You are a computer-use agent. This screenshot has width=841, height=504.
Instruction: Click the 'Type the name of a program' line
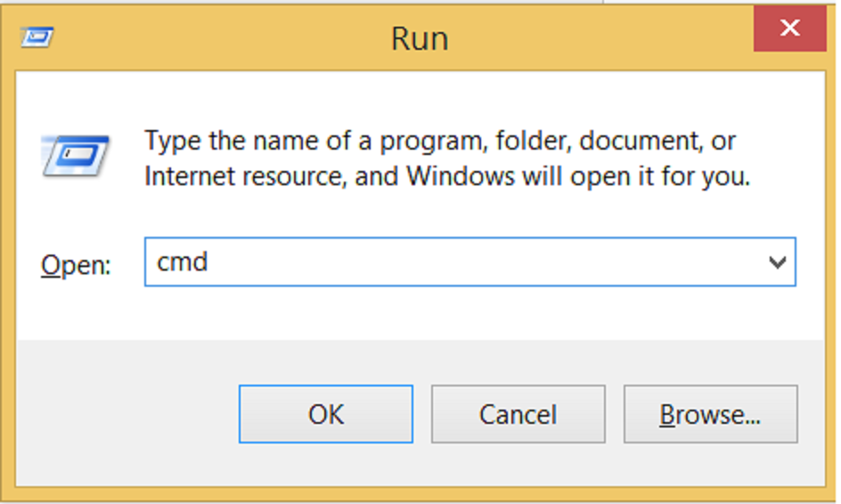pos(440,141)
